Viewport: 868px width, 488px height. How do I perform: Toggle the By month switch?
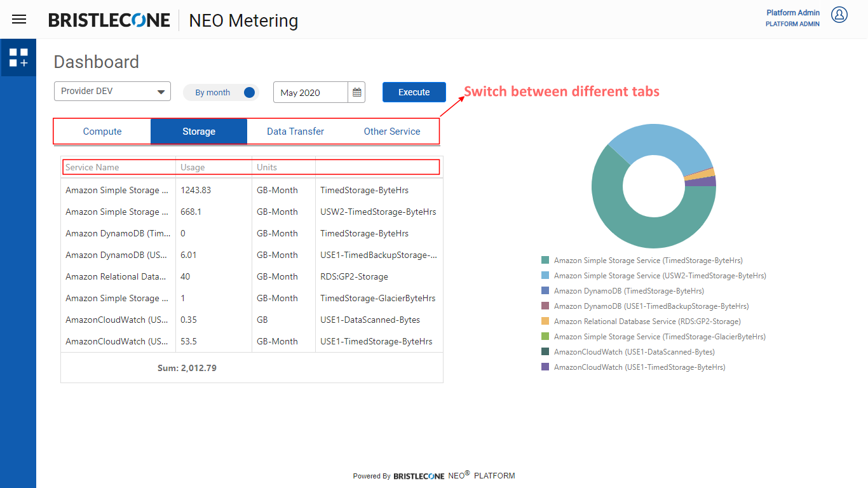pos(248,93)
